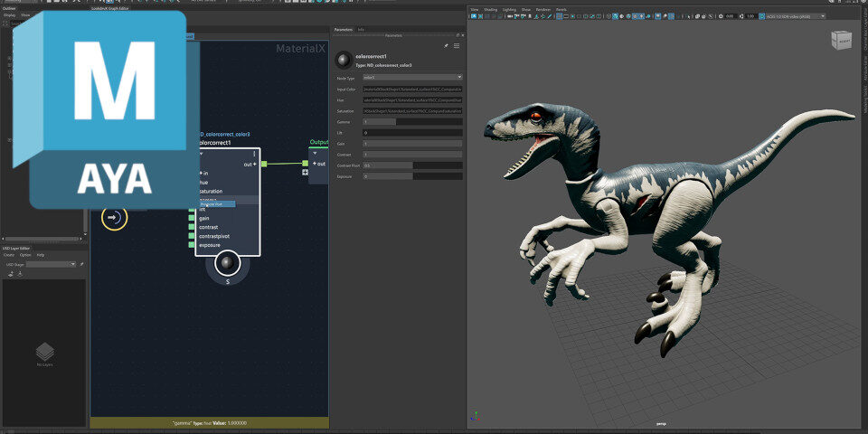868x434 pixels.
Task: Click the pin icon beside USD Stage dropdown
Action: coord(81,264)
